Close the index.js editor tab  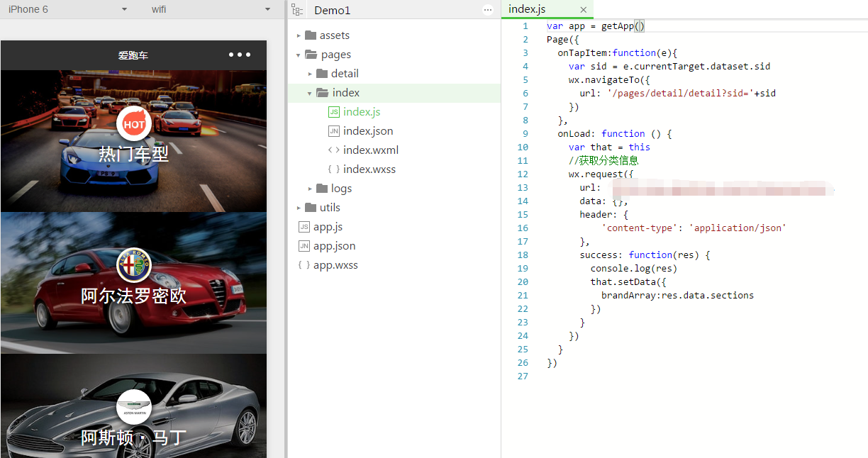click(x=584, y=10)
